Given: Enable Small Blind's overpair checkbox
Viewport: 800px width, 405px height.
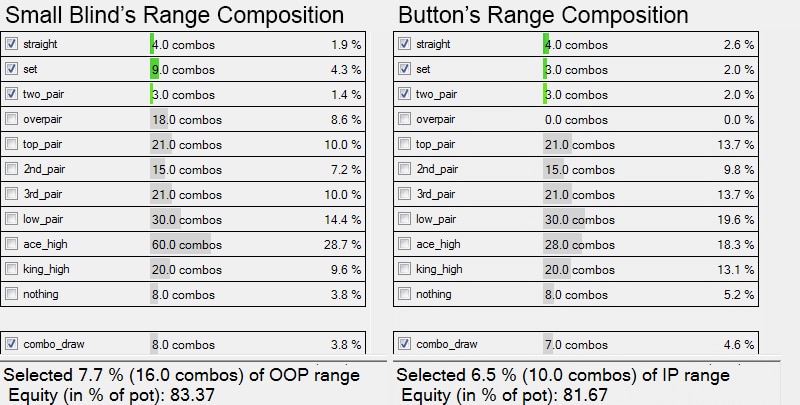Looking at the screenshot, I should pyautogui.click(x=11, y=119).
